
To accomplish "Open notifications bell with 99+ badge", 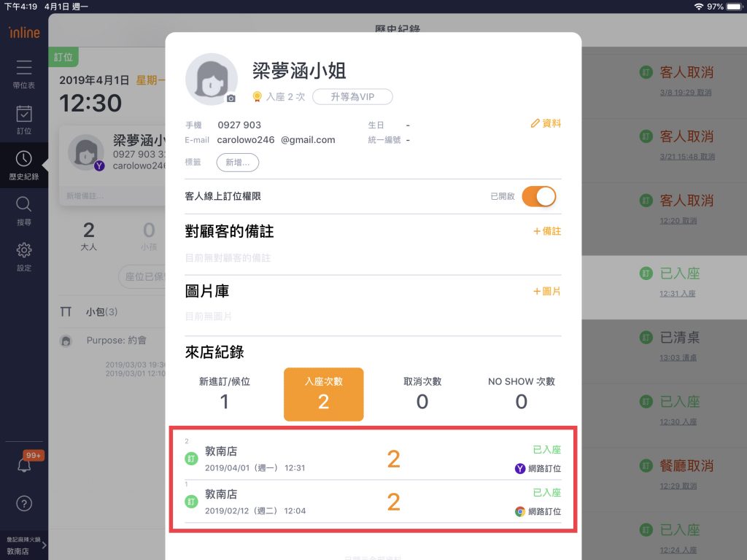I will 24,464.
